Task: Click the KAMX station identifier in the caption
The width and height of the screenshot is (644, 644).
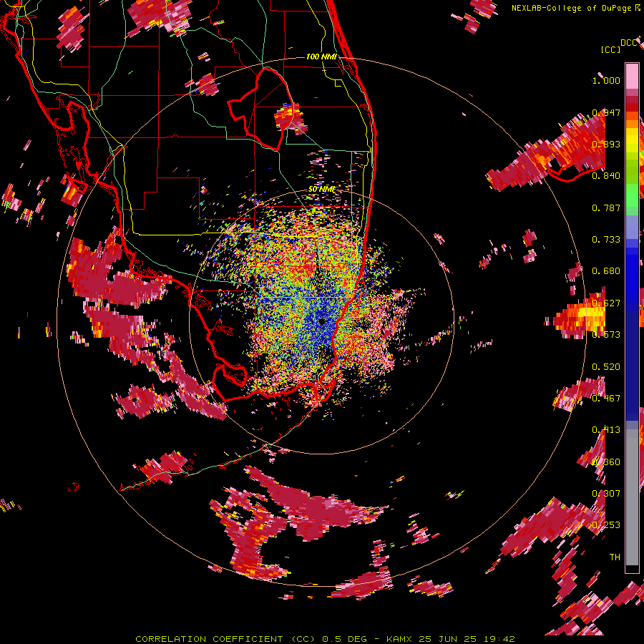Action: point(401,639)
